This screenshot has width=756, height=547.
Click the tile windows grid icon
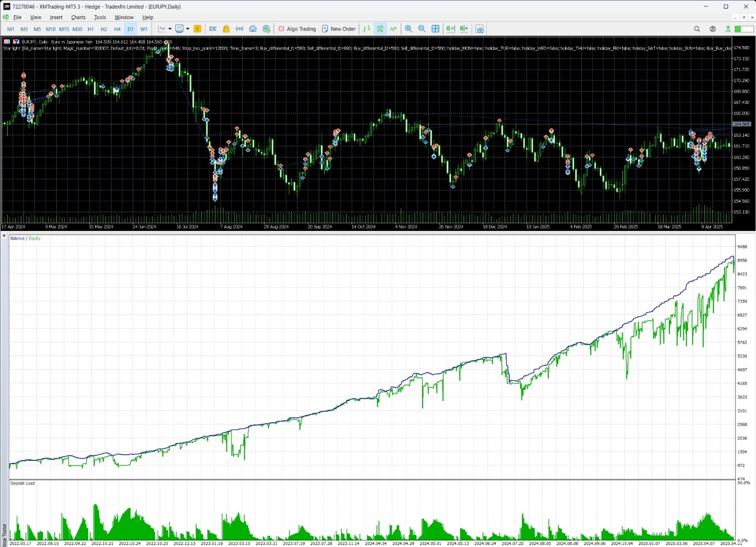click(x=435, y=29)
